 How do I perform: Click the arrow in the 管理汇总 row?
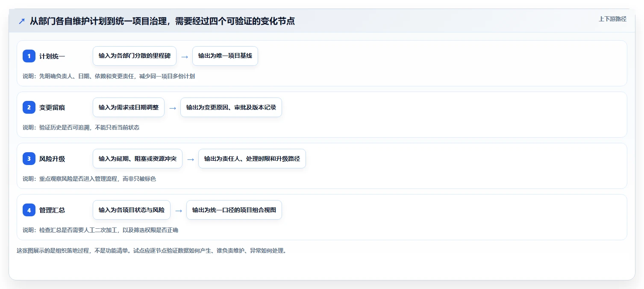pos(179,210)
